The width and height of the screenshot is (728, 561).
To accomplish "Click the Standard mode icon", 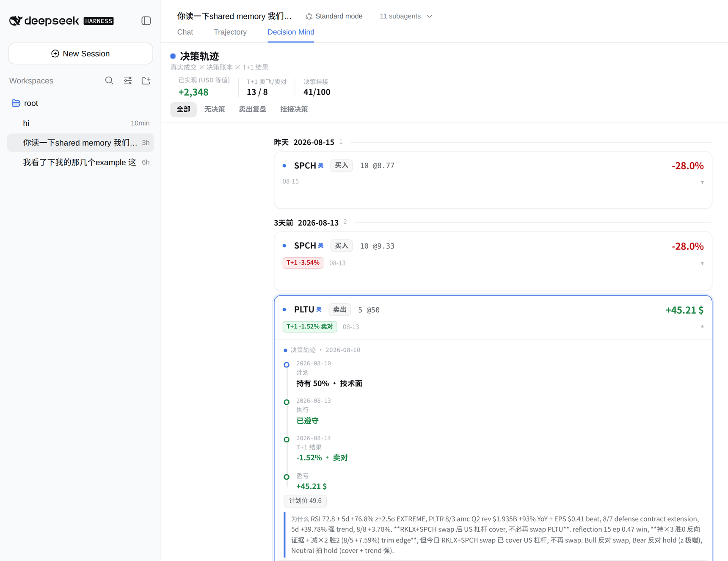I will pyautogui.click(x=309, y=16).
